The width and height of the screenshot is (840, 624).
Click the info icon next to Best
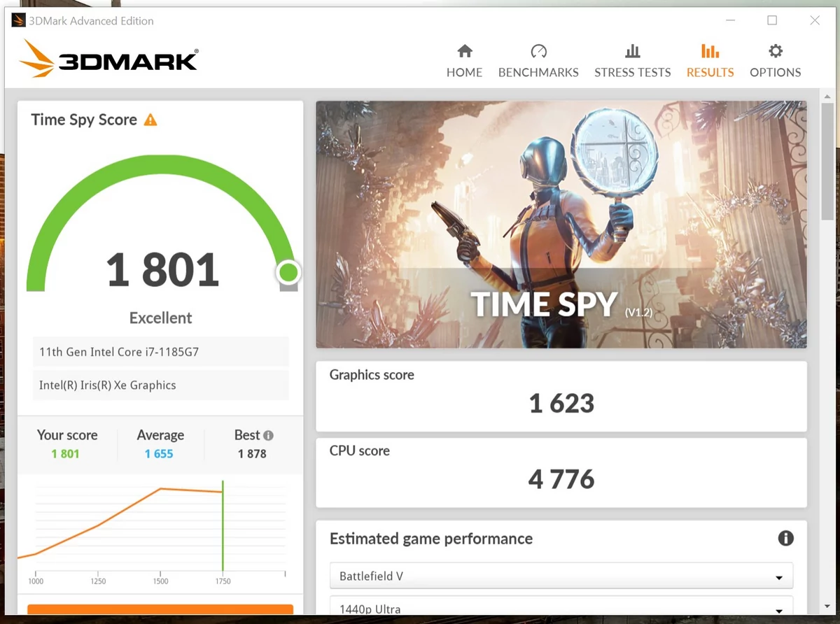(x=268, y=435)
